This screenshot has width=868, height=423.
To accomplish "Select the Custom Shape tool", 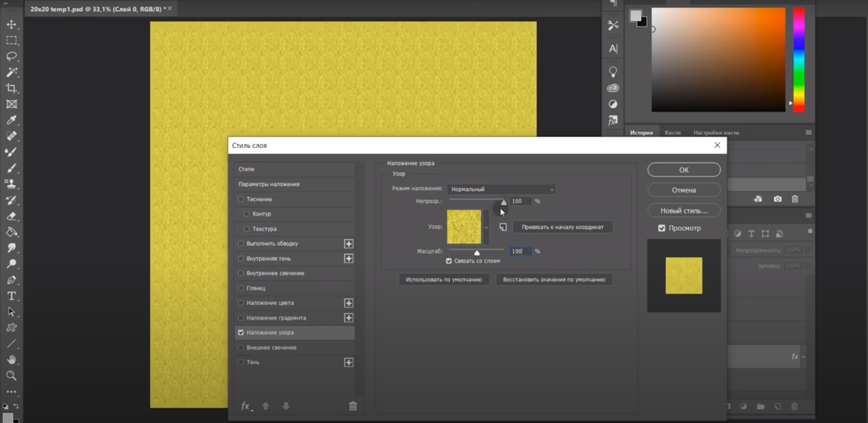I will coord(11,328).
